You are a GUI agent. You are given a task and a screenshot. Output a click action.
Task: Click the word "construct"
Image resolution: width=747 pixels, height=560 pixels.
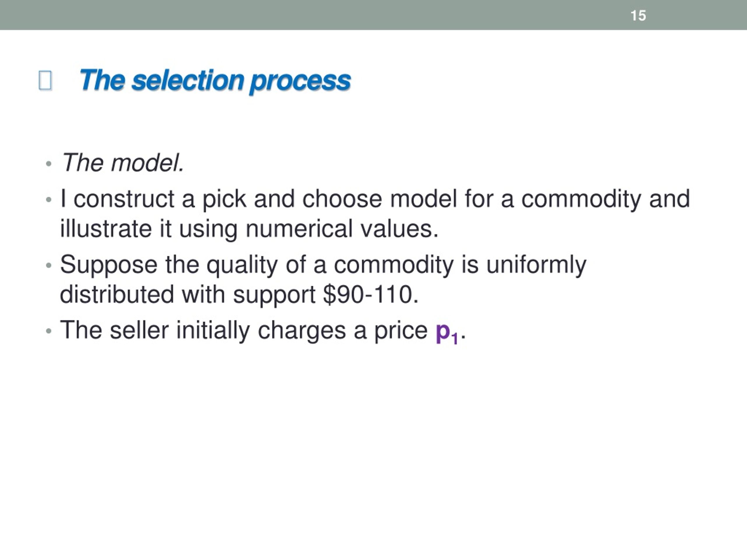[124, 199]
